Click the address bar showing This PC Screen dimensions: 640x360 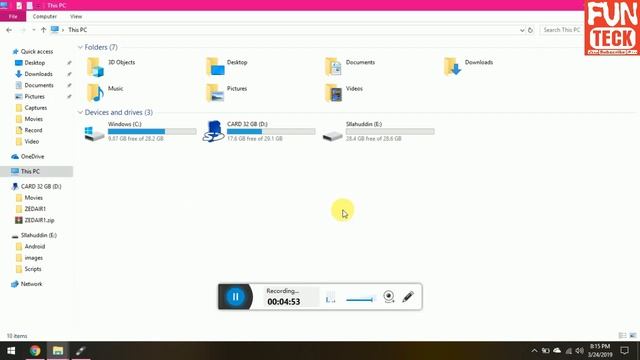pos(286,30)
